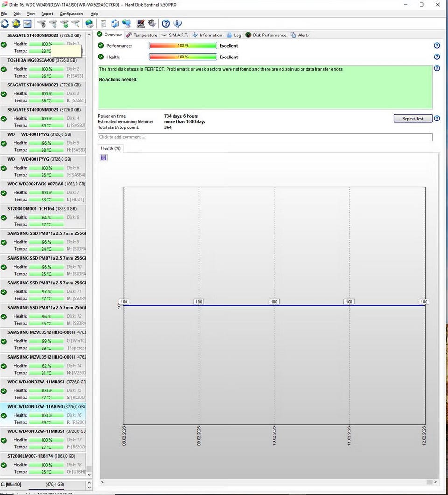The width and height of the screenshot is (448, 495).
Task: Click the Health 100 % gradient bar
Action: pyautogui.click(x=182, y=57)
